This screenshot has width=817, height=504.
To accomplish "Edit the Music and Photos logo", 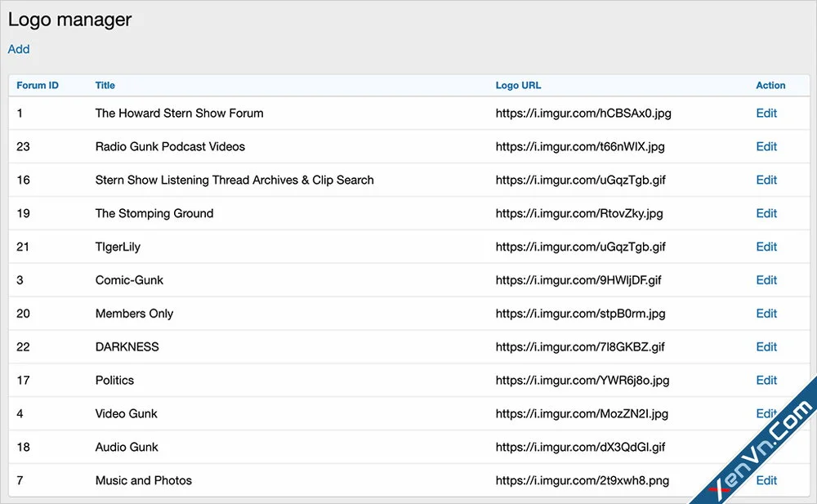I will tap(766, 480).
